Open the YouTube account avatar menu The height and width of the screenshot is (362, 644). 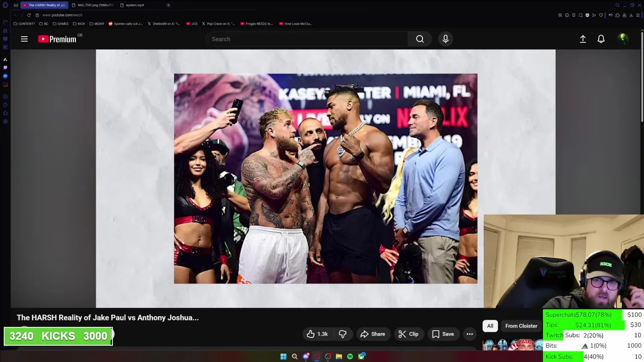623,39
